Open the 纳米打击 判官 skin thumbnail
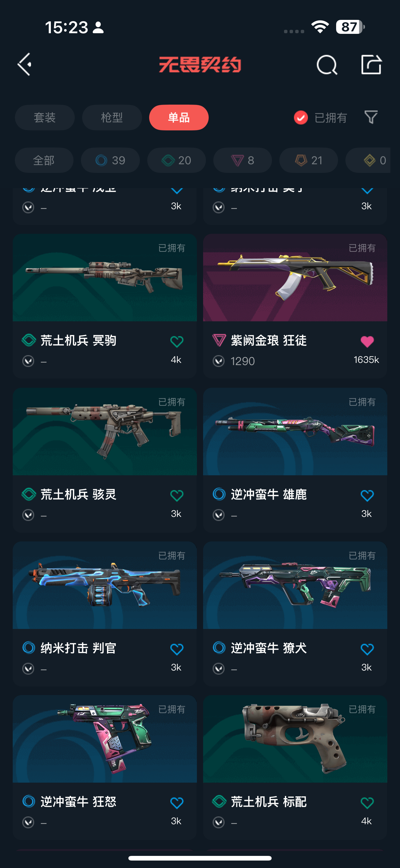The height and width of the screenshot is (868, 400). 105,585
